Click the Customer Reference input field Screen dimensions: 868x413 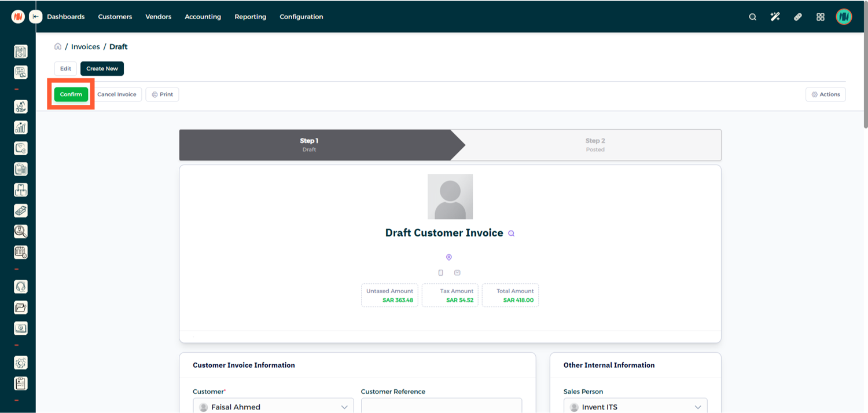coord(441,406)
